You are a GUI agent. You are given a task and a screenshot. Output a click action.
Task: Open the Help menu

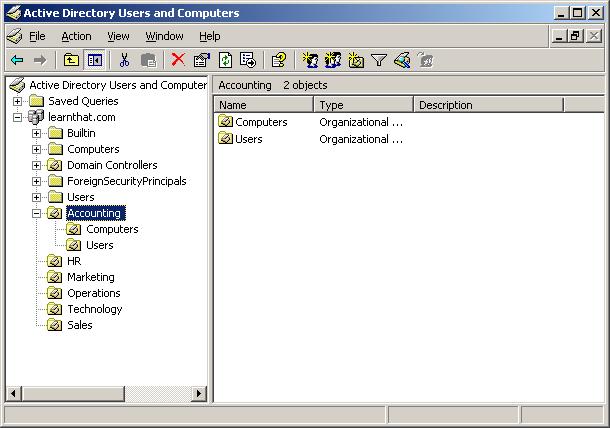tap(210, 36)
